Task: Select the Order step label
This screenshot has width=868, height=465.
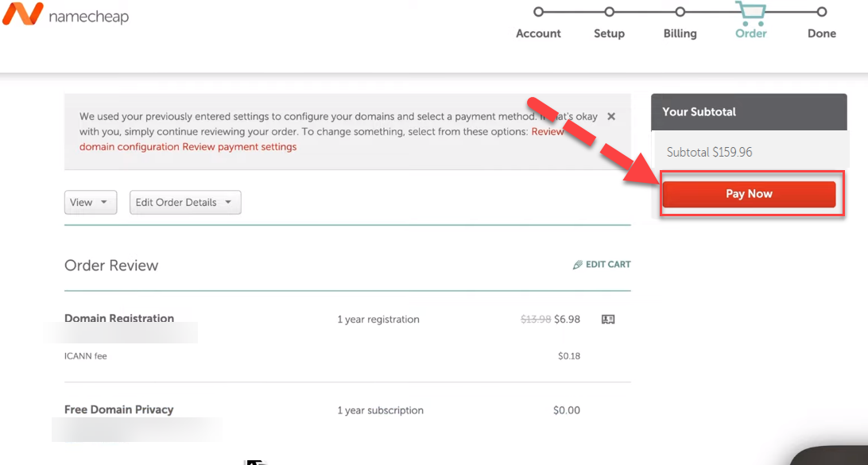Action: point(750,33)
